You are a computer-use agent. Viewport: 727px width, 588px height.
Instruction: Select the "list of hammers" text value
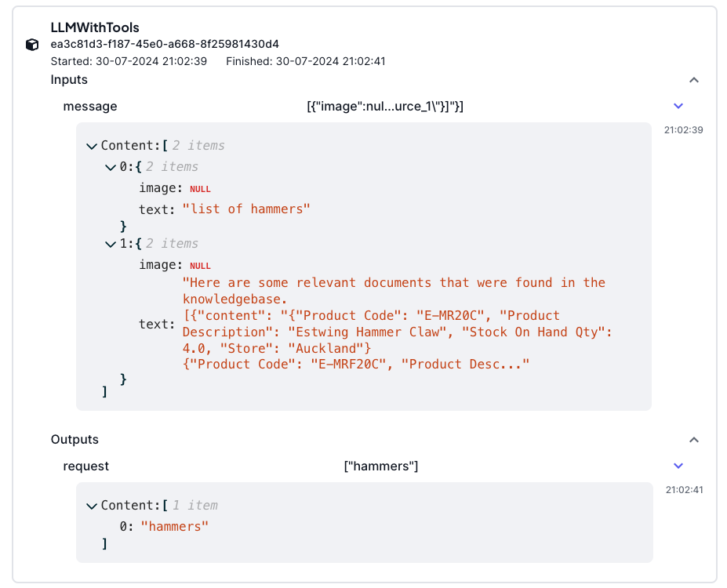point(246,209)
